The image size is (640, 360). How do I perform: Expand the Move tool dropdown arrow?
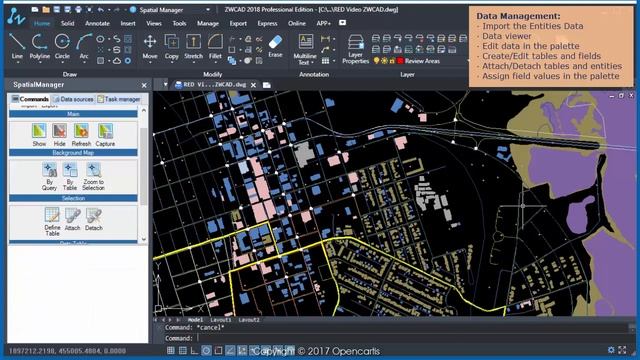click(x=150, y=62)
